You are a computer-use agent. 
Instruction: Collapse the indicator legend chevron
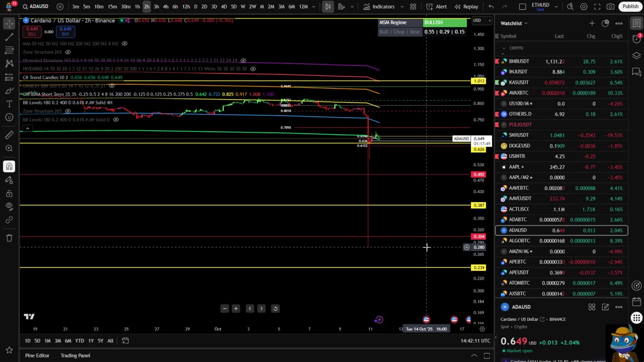click(28, 129)
